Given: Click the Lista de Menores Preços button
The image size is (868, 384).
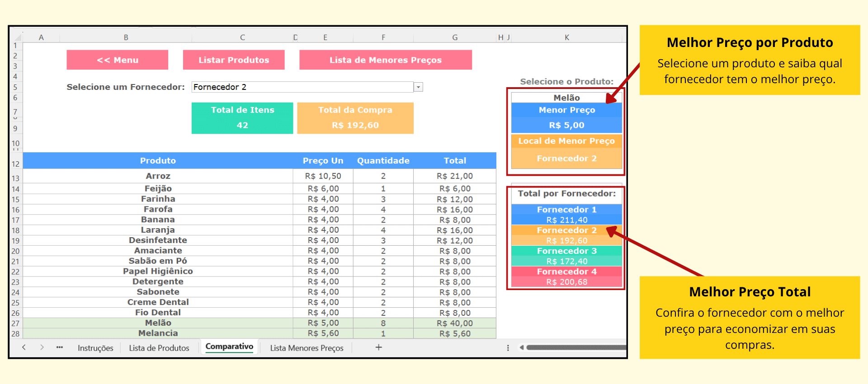Looking at the screenshot, I should [x=385, y=60].
